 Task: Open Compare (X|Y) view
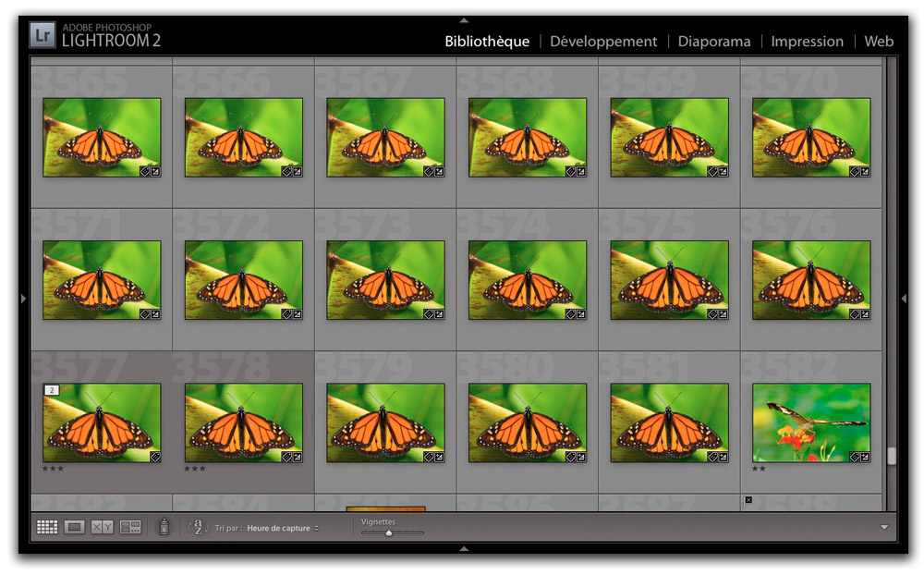tap(102, 527)
